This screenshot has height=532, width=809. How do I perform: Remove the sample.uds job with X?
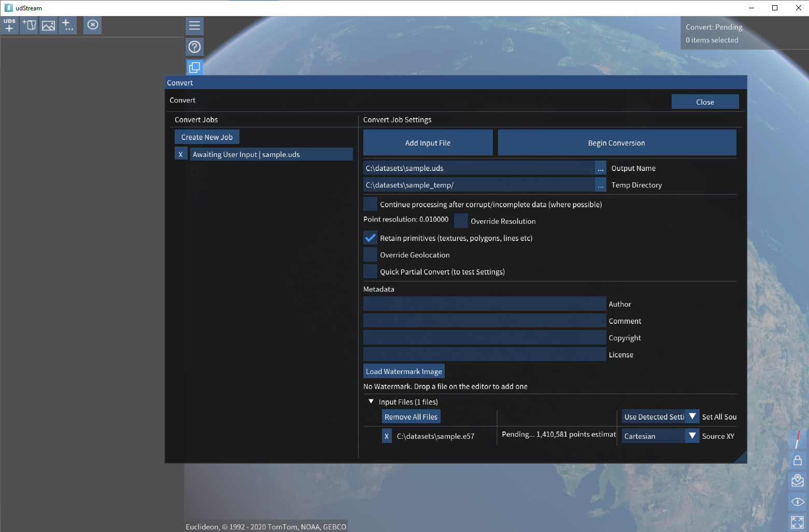181,154
